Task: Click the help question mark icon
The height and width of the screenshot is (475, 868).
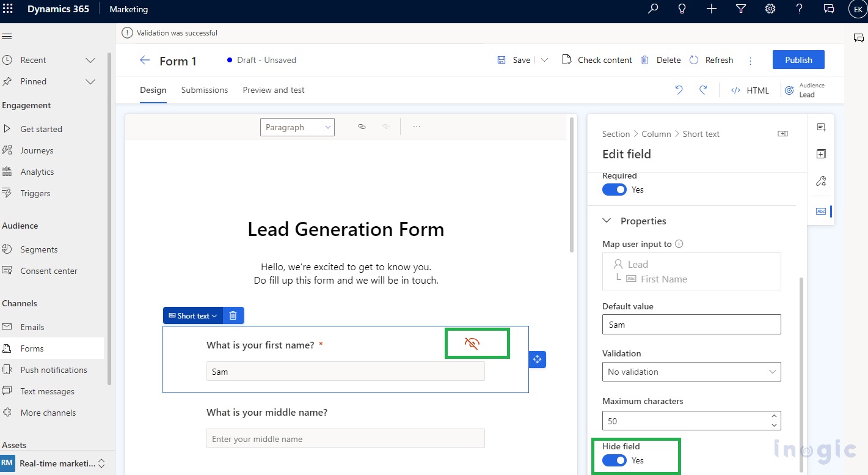Action: pyautogui.click(x=800, y=9)
